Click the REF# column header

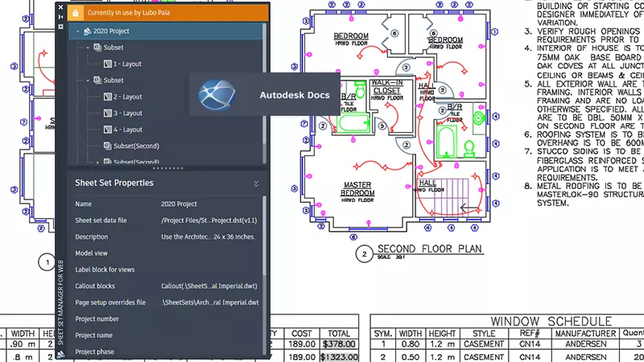point(530,333)
